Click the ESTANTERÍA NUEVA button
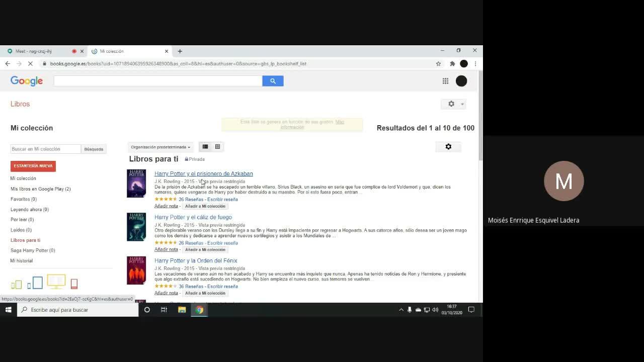Screen dimensions: 644x362 pos(33,166)
